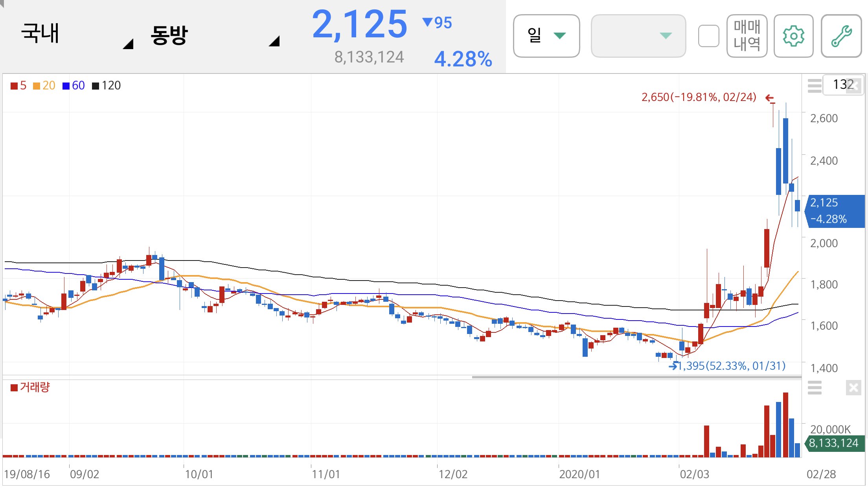
Task: Click the 2,650 high price label
Action: (x=699, y=97)
